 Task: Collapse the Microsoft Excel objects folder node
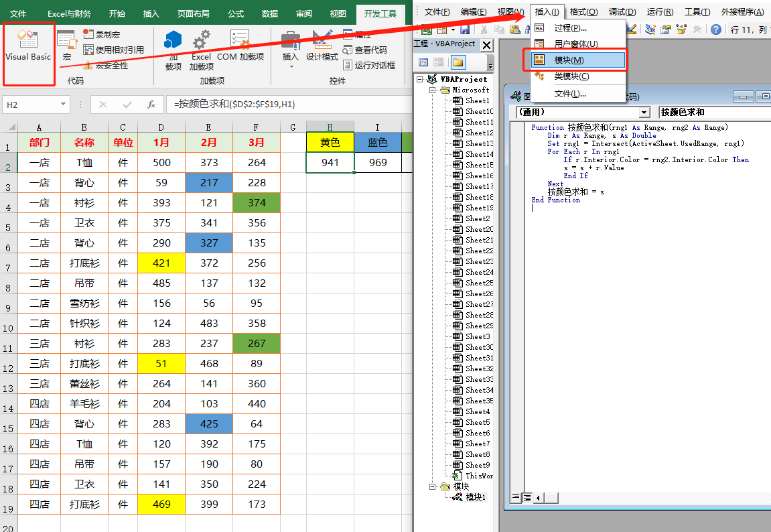tap(432, 90)
